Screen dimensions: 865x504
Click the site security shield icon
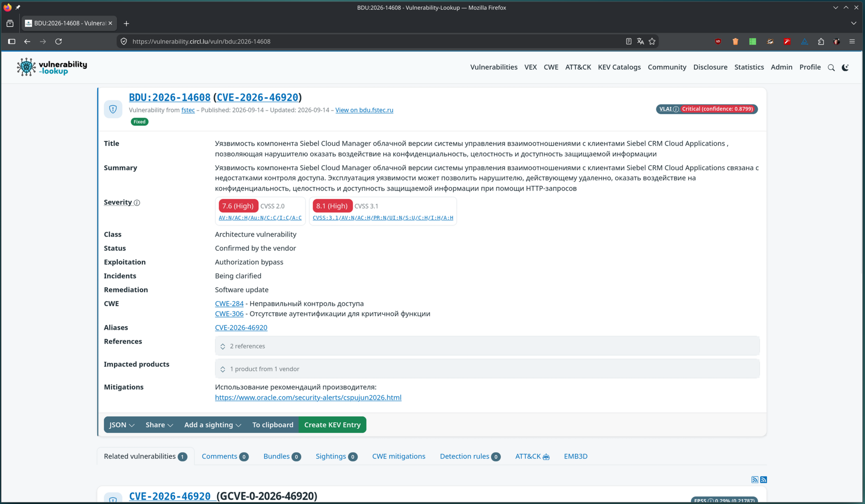124,42
